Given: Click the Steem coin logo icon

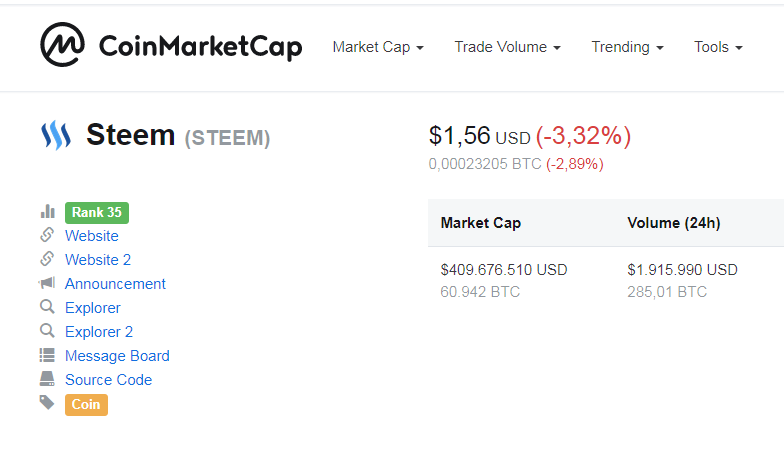Looking at the screenshot, I should pyautogui.click(x=55, y=135).
